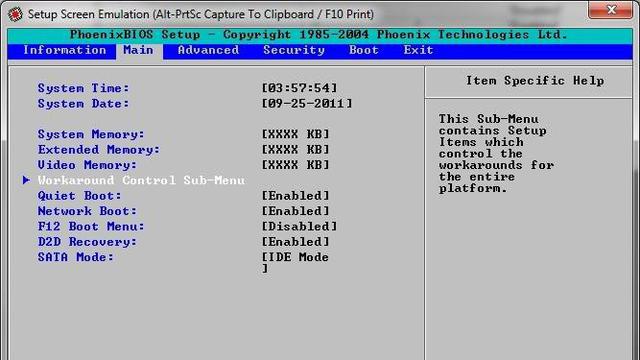640x360 pixels.
Task: Toggle F12 Boot Menu Disabled value
Action: pyautogui.click(x=300, y=227)
